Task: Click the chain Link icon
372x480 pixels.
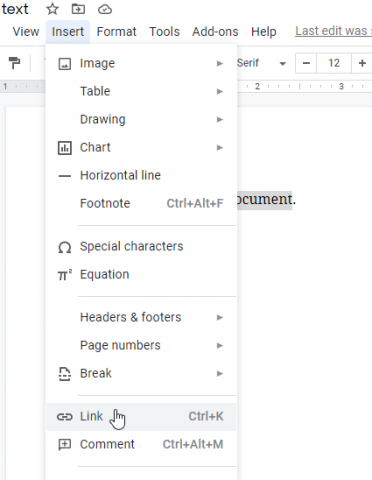Action: 65,417
